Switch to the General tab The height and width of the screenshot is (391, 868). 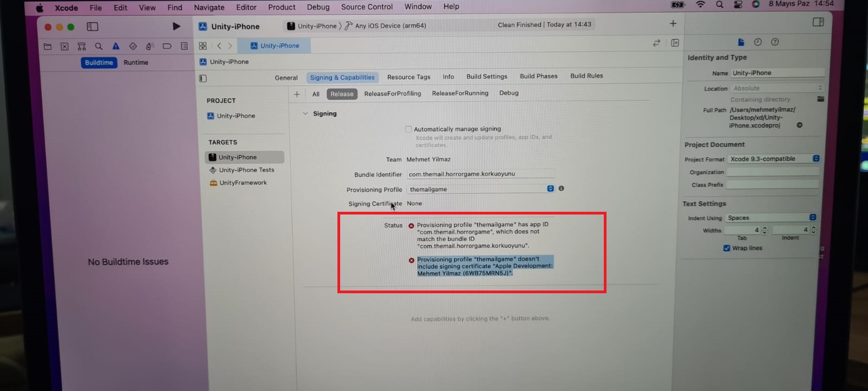[x=286, y=78]
